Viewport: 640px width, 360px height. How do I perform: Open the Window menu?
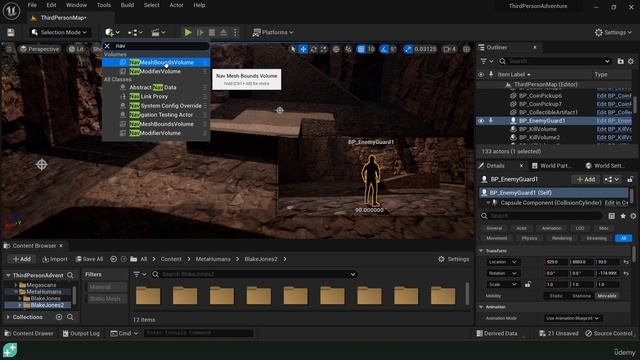click(76, 5)
